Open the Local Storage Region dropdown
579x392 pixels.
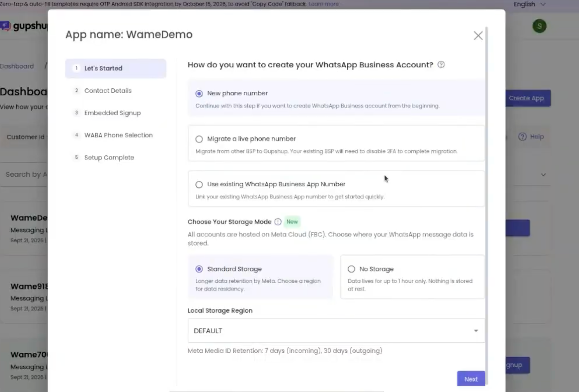click(x=336, y=331)
